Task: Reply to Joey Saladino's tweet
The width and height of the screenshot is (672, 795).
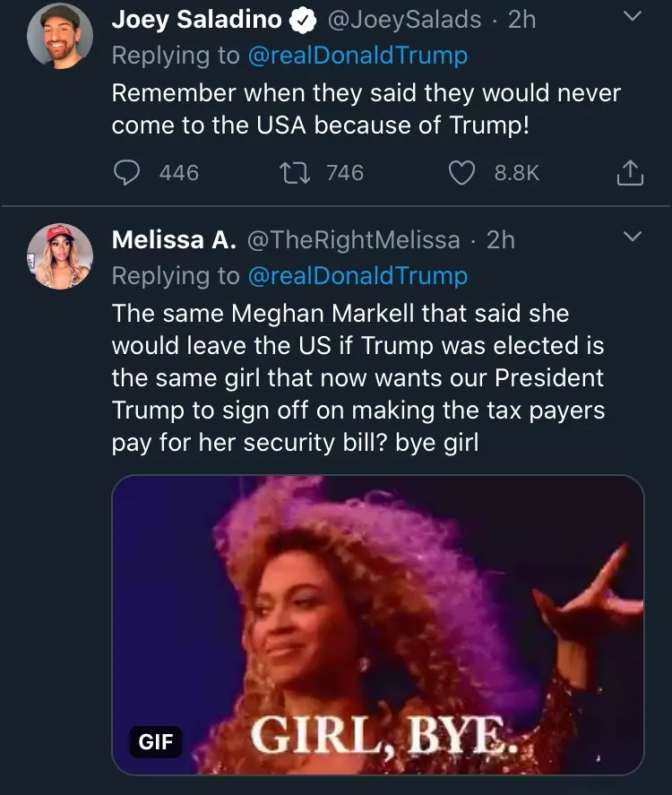Action: [x=130, y=172]
